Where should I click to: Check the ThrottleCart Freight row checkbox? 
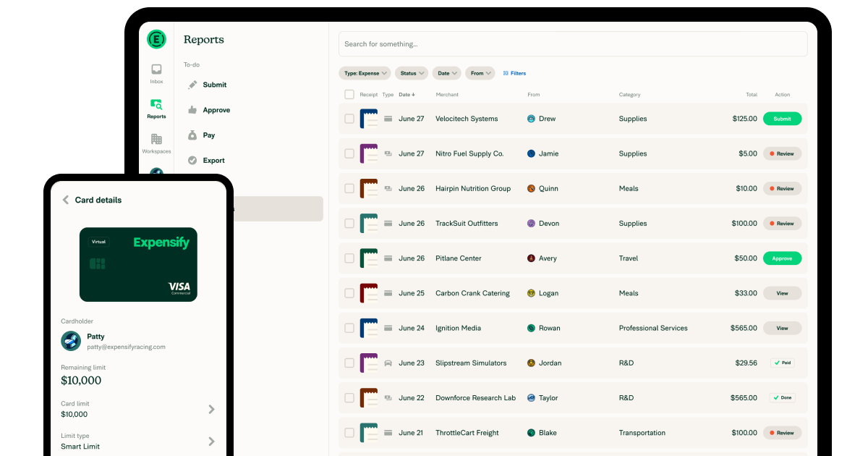click(349, 433)
